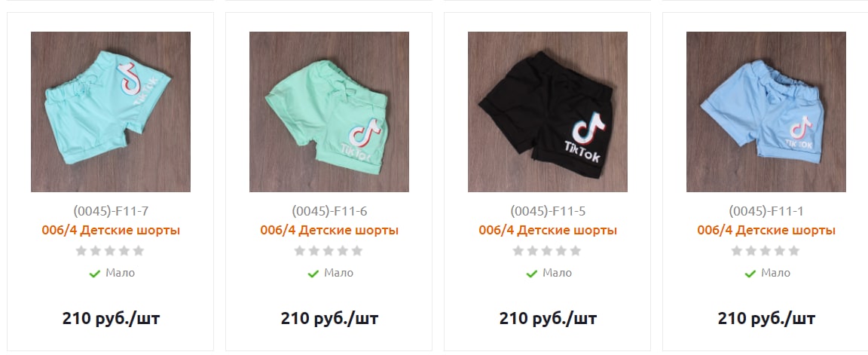The height and width of the screenshot is (355, 868).
Task: Click the Мало stock checkmark under F11-5
Action: (532, 274)
